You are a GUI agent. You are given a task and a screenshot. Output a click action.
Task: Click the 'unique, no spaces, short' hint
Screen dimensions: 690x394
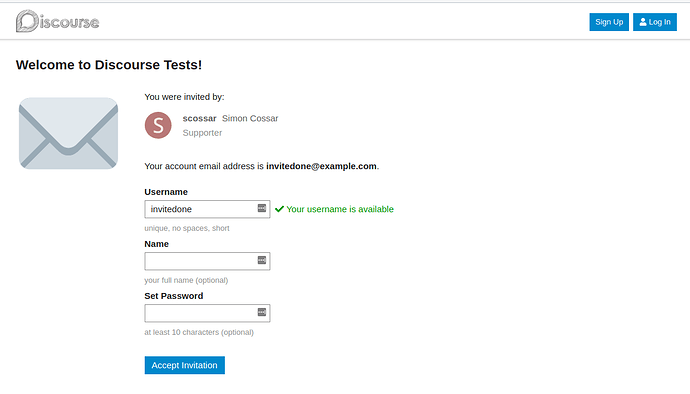187,228
